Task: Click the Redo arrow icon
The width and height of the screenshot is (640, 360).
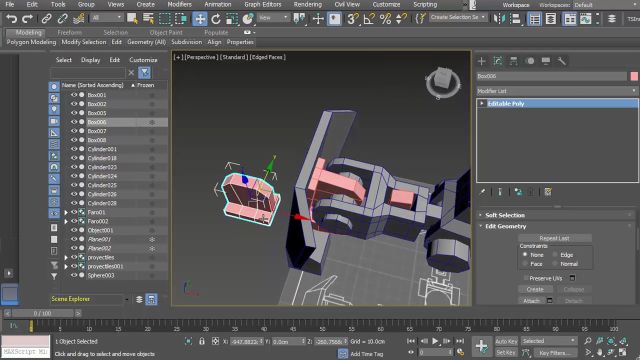Action: coord(27,19)
